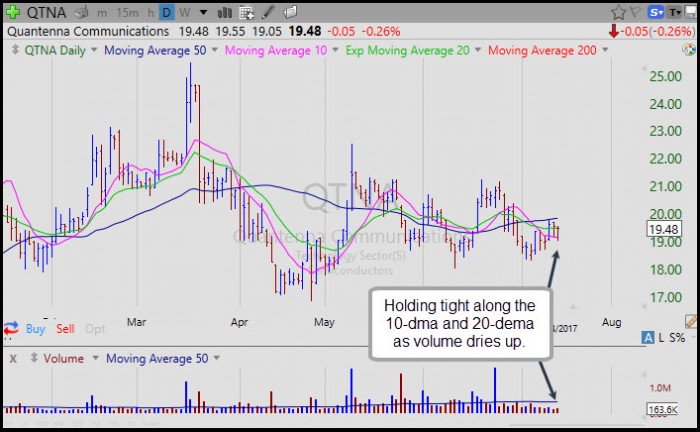Viewport: 700px width, 432px height.
Task: Click the -0.26% percent change in header
Action: (380, 31)
